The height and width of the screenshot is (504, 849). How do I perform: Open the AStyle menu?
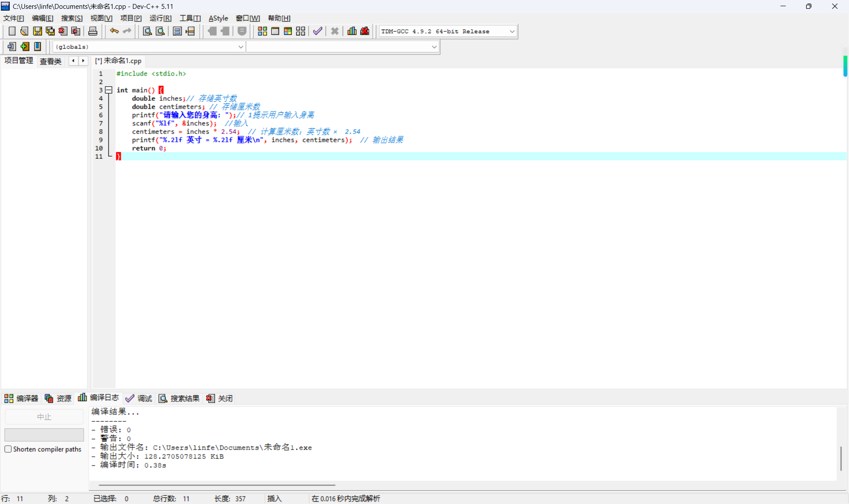[218, 18]
